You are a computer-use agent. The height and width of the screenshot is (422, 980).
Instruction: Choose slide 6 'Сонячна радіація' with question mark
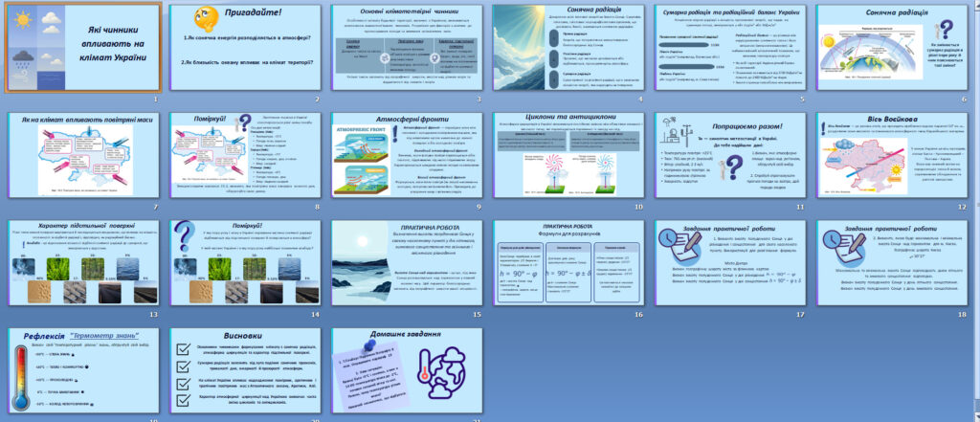click(x=892, y=48)
